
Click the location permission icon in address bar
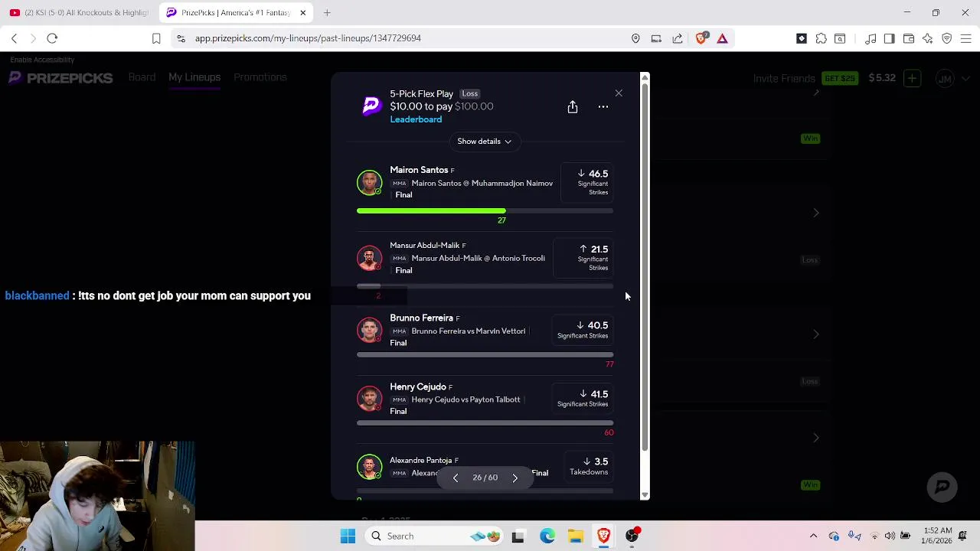[x=635, y=38]
